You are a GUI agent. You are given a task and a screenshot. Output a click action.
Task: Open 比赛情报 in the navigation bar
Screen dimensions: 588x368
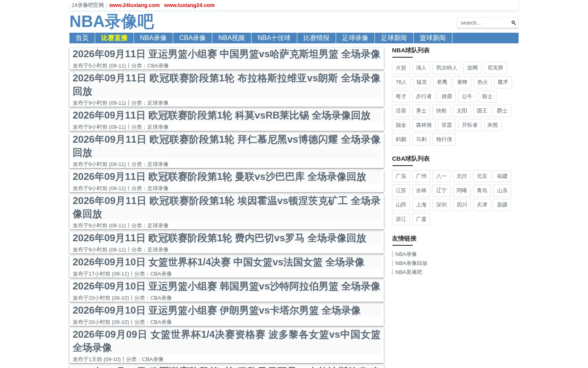point(316,38)
